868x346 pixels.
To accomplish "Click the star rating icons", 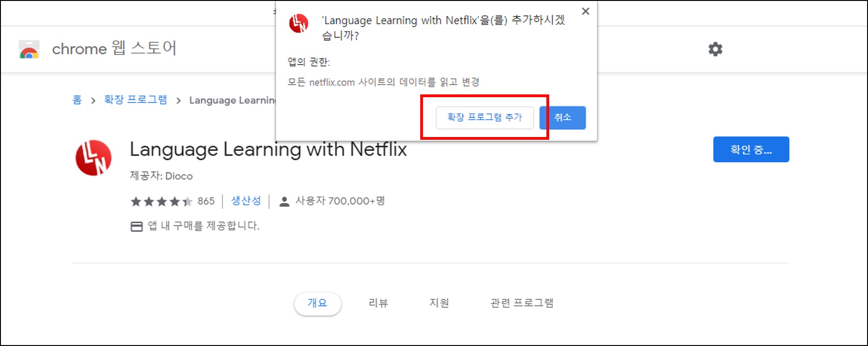I will pyautogui.click(x=161, y=201).
